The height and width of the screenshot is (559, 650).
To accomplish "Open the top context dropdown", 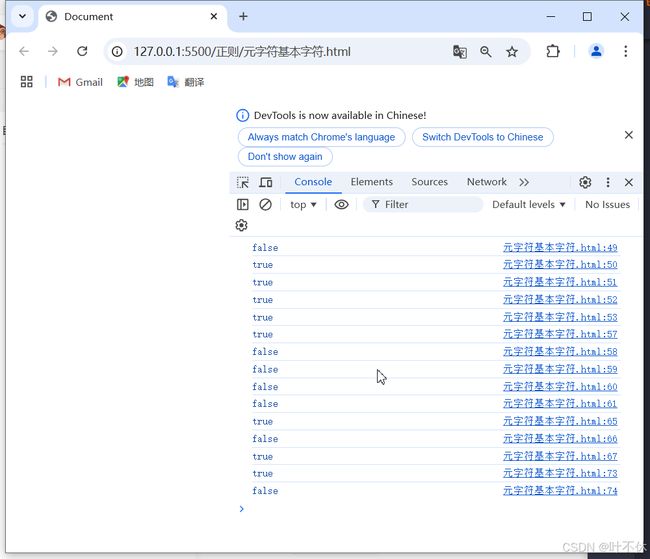I will [x=303, y=205].
